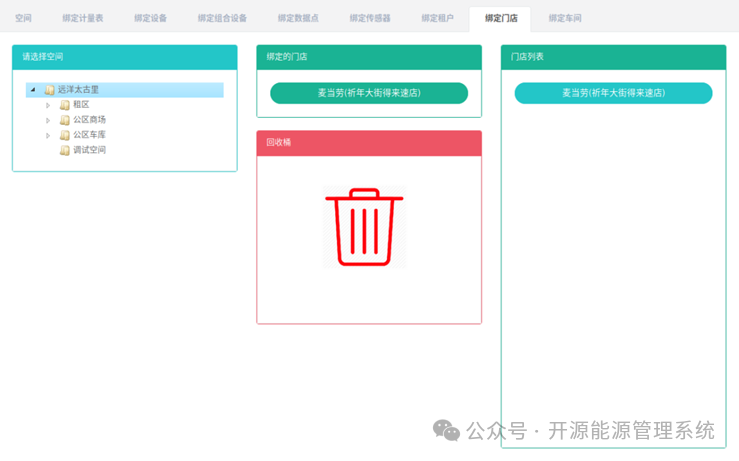Switch to the 绑定车间 tab
The height and width of the screenshot is (461, 739).
click(565, 18)
